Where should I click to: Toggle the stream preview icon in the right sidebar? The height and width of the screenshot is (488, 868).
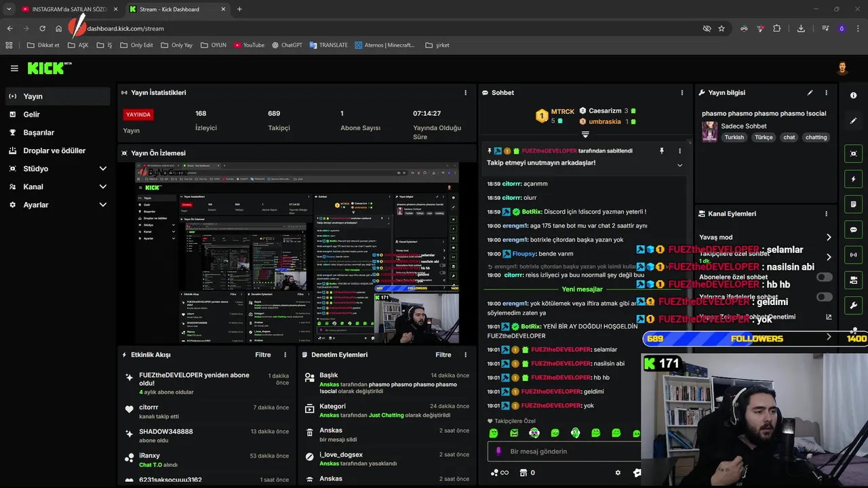[x=853, y=154]
